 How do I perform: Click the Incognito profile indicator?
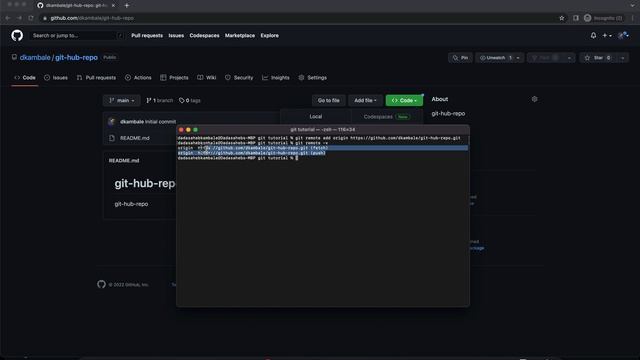pos(604,18)
